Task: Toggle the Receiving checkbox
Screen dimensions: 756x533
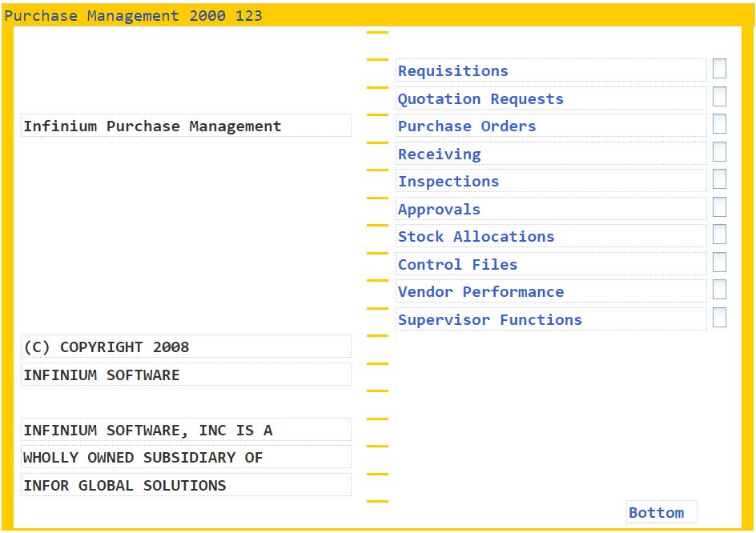Action: (719, 152)
